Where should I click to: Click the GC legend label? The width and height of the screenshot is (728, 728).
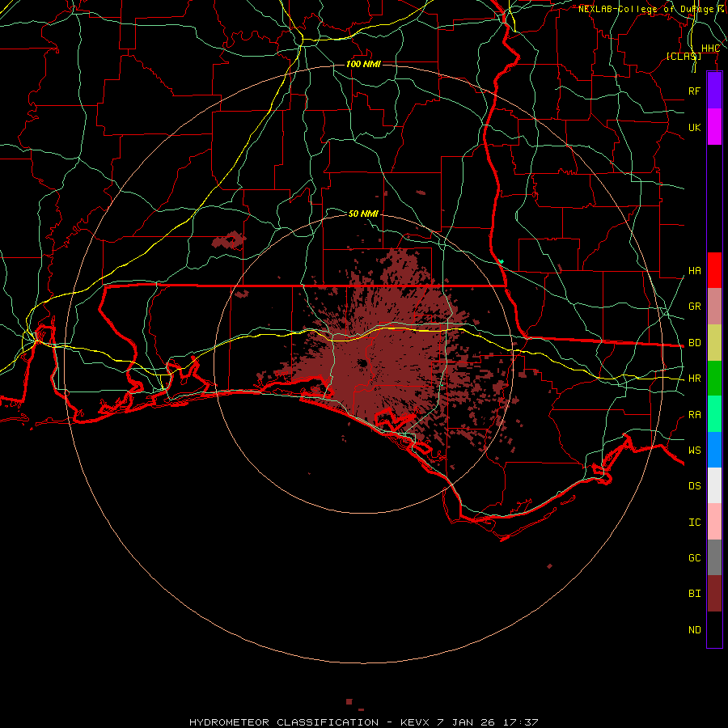694,558
